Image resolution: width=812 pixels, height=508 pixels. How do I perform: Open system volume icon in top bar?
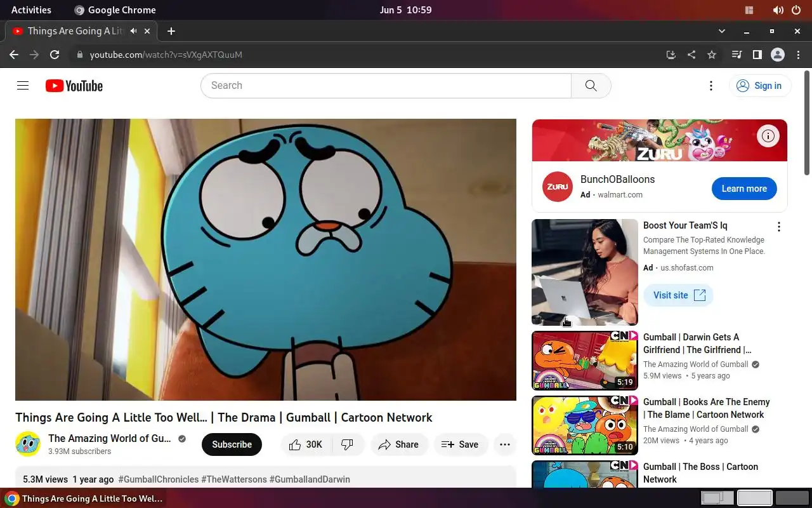[778, 10]
